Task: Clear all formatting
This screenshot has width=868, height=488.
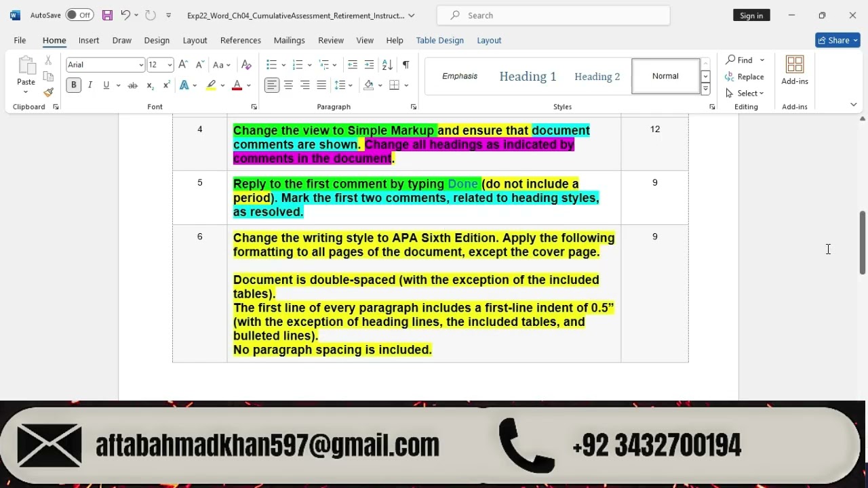Action: tap(246, 64)
